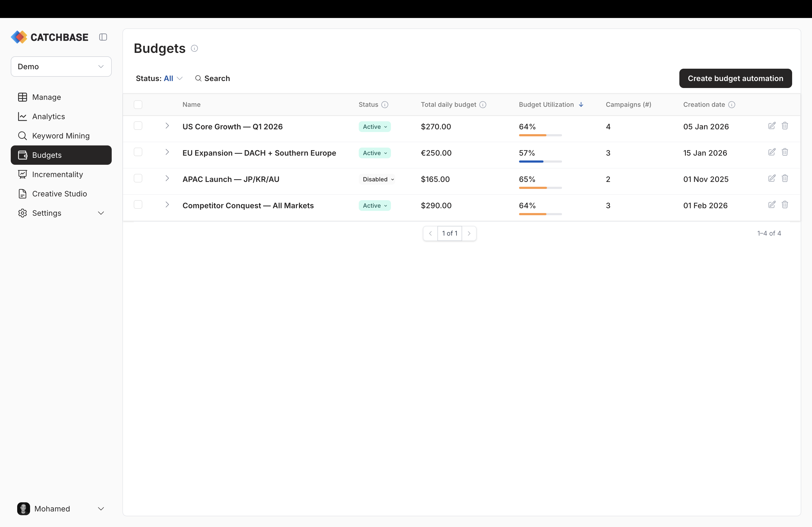Collapse the sidebar with the panel icon
Screen dimensions: 812x527
[x=103, y=37]
